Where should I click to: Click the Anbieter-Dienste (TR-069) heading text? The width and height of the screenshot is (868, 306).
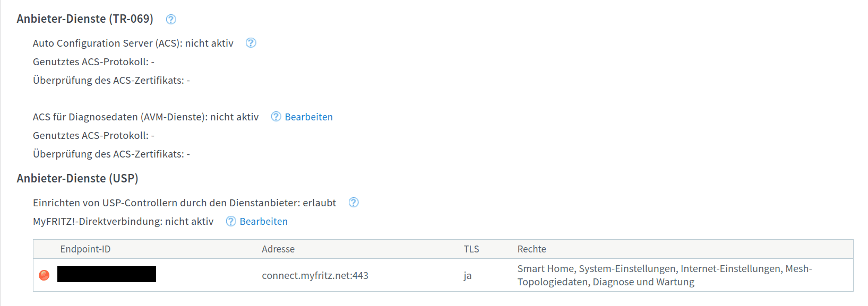85,19
